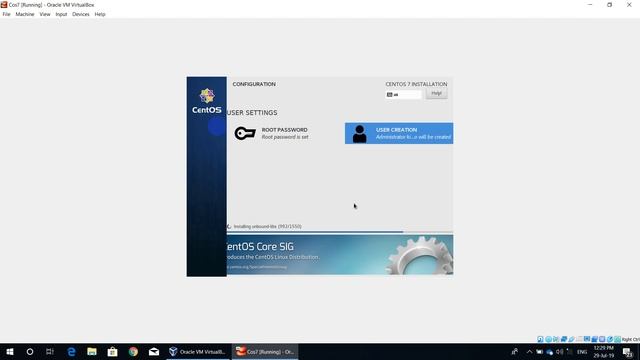This screenshot has height=360, width=640.
Task: Open the People icon in system tray
Action: 514,351
